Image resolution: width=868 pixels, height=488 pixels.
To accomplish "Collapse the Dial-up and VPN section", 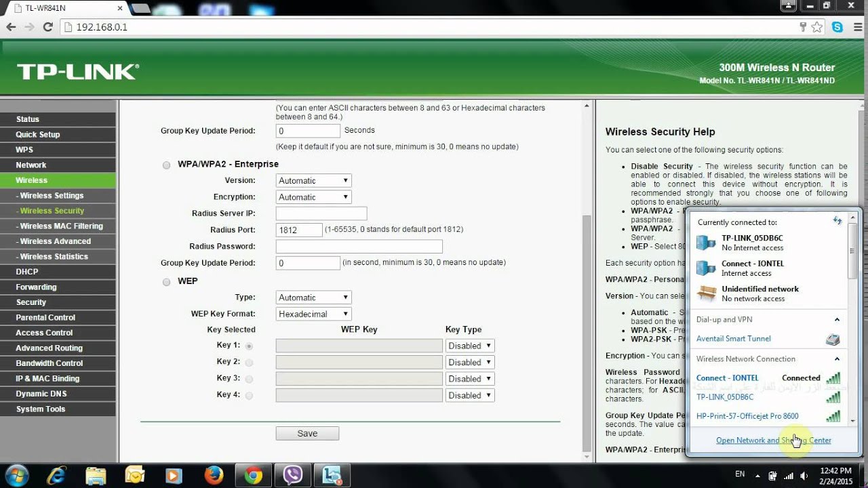I will pos(837,320).
